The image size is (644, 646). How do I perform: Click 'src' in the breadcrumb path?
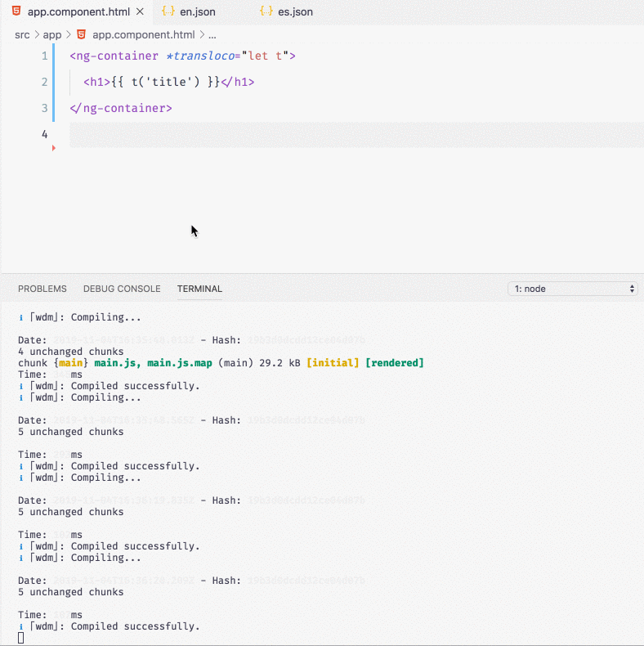click(x=22, y=34)
